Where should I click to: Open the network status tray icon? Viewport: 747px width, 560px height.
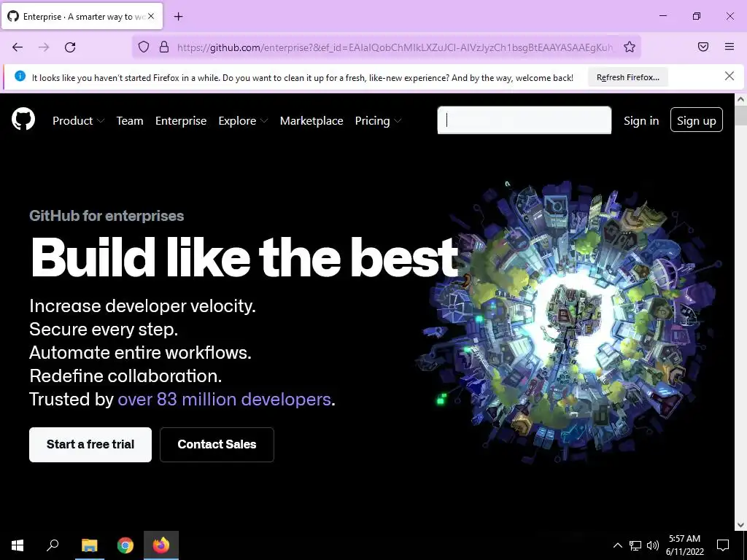pyautogui.click(x=635, y=545)
